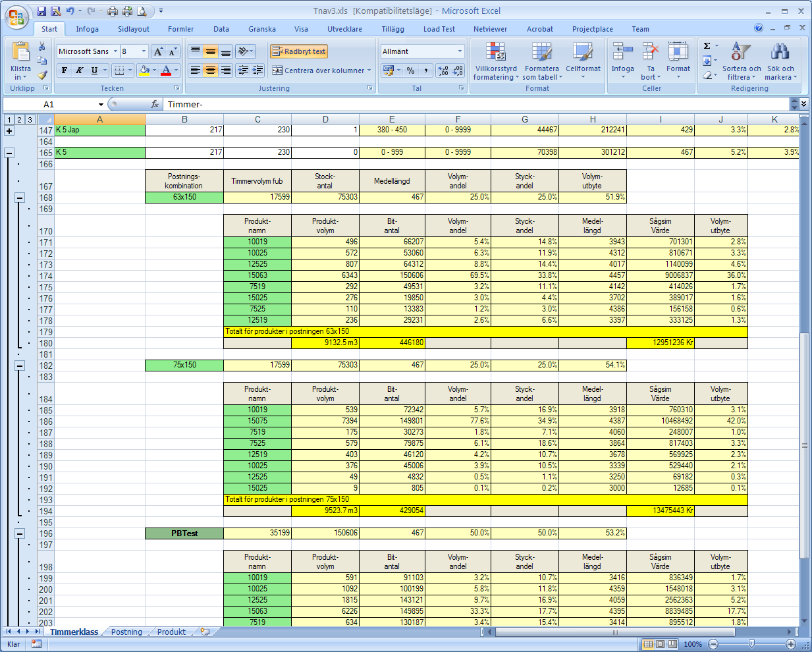Undo the last action
This screenshot has height=652, width=812.
70,11
